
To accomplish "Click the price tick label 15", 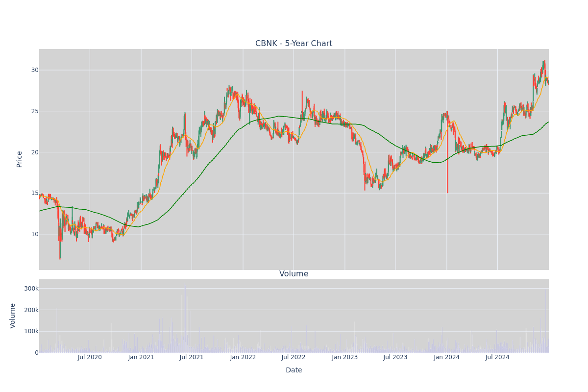I will [x=35, y=193].
